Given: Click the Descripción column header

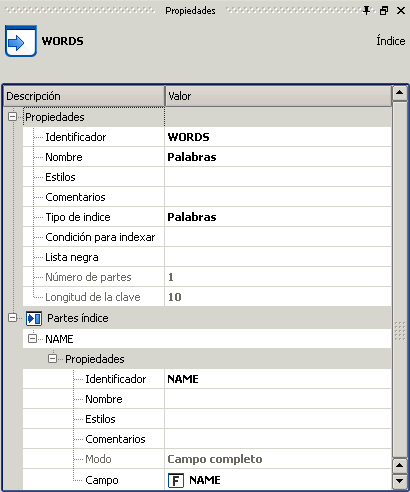Looking at the screenshot, I should click(x=84, y=96).
